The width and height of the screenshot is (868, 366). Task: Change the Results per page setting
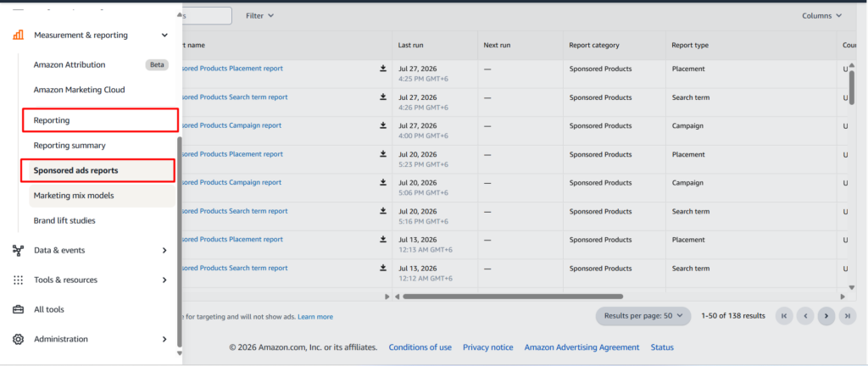tap(643, 316)
